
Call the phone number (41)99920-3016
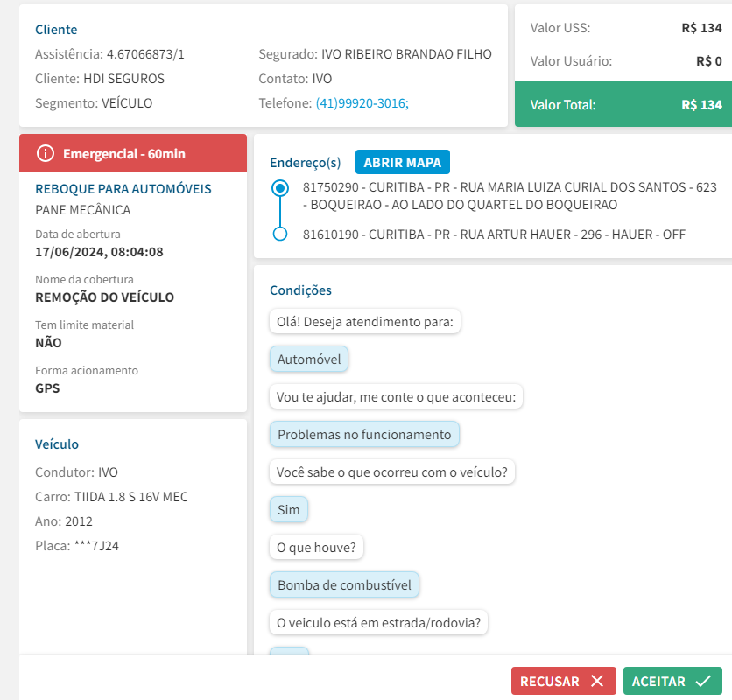coord(362,103)
